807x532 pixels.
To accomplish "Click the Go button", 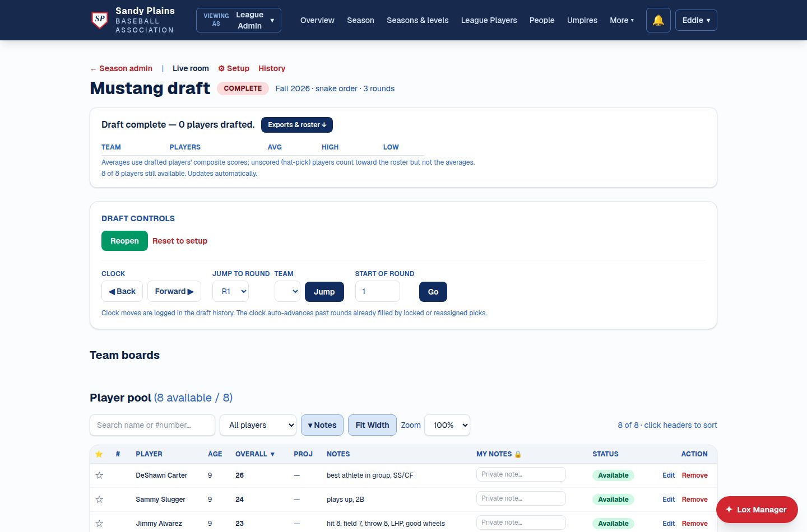I will tap(433, 292).
